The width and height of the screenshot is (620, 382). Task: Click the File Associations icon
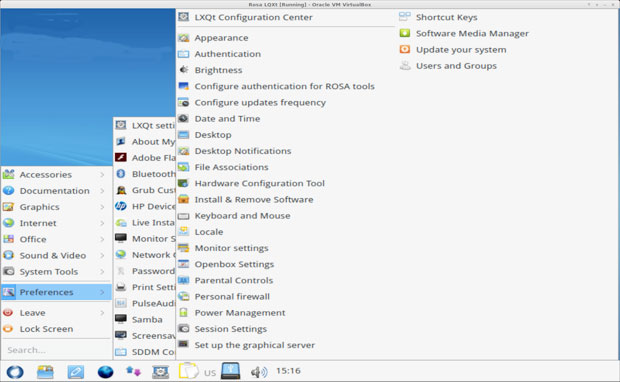pos(183,167)
